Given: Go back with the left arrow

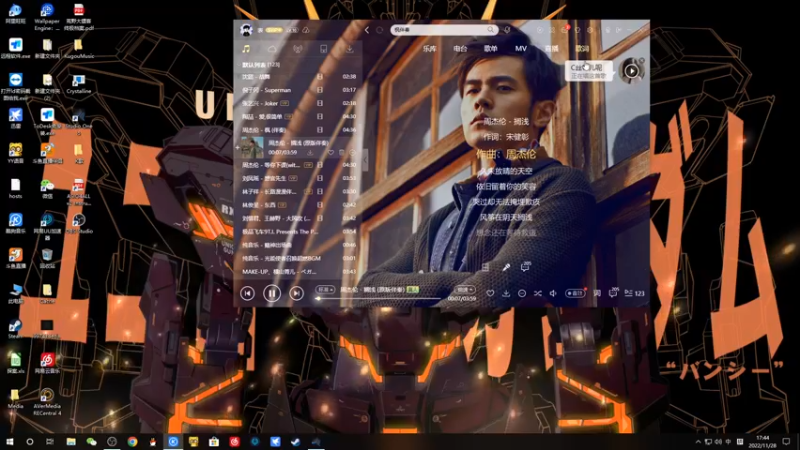Looking at the screenshot, I should (367, 30).
